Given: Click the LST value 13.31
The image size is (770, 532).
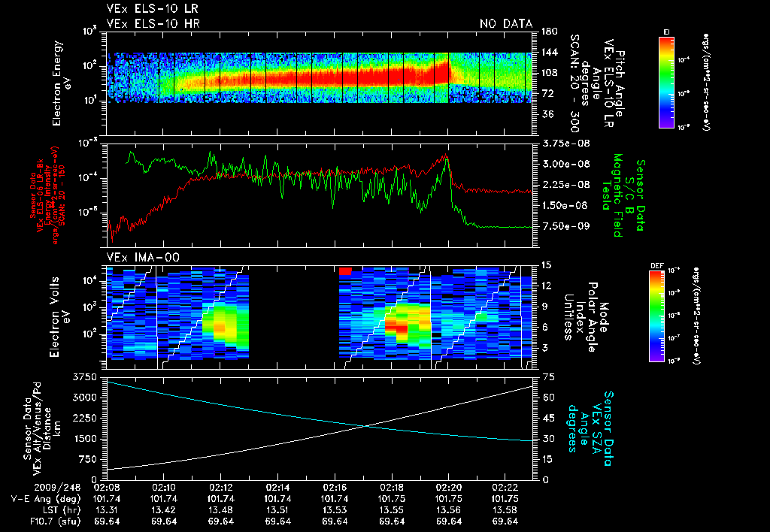Looking at the screenshot, I should coord(107,510).
